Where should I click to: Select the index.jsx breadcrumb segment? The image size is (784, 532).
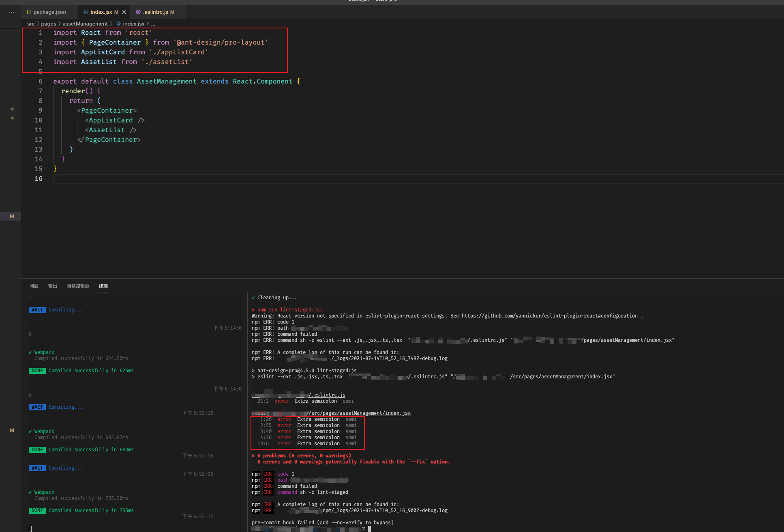point(133,24)
